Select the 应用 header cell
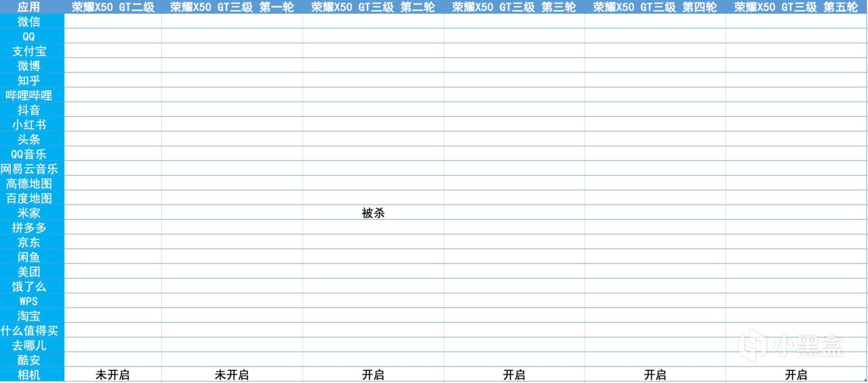Screen dimensions: 868x383 click(x=29, y=7)
